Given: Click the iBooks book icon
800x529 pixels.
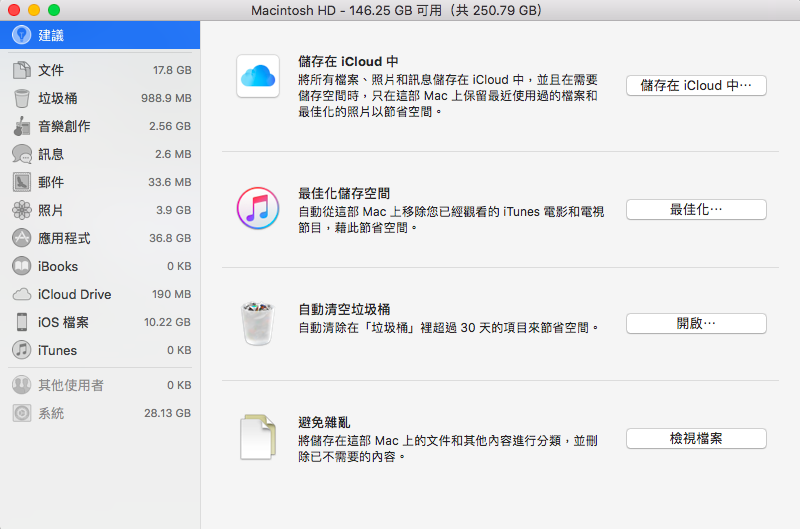Looking at the screenshot, I should pos(21,266).
